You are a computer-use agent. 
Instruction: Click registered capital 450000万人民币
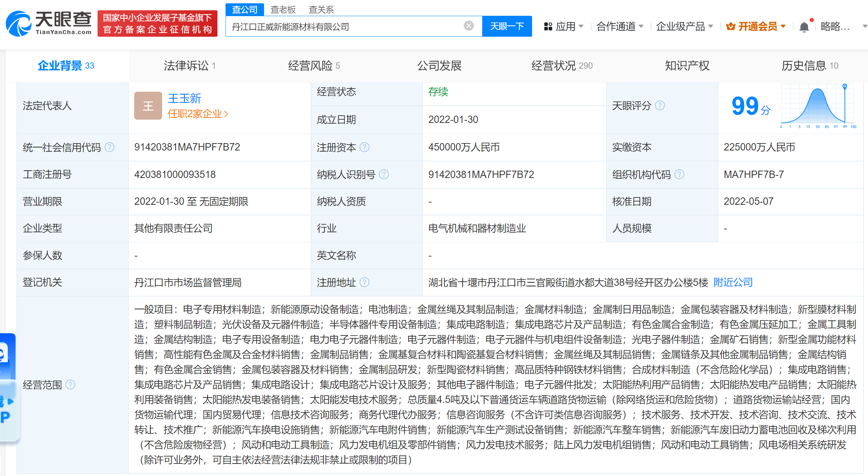click(464, 147)
